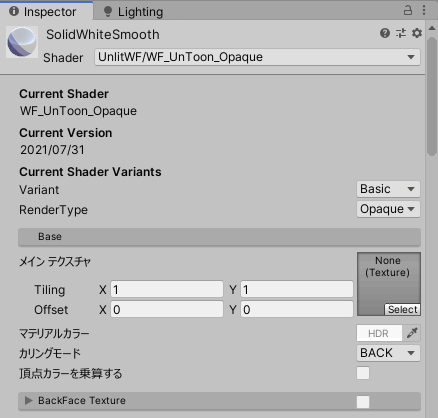Screen dimensions: 438x418
Task: Enable the BackFace Texture checkbox
Action: point(363,402)
